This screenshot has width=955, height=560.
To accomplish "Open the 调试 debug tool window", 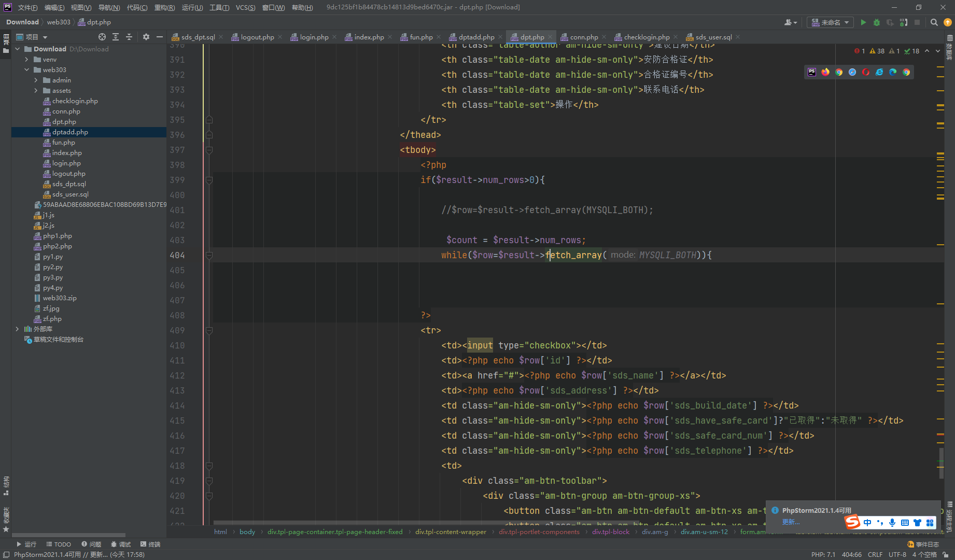I will click(121, 544).
